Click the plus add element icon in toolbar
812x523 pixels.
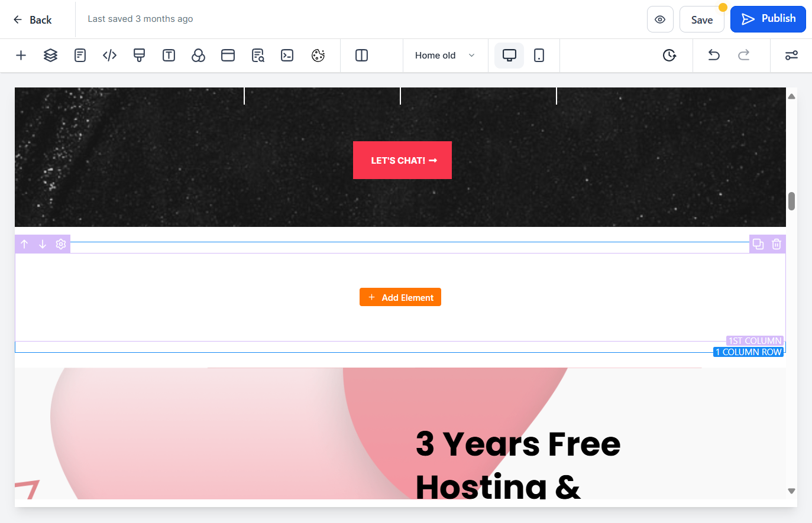click(x=21, y=56)
